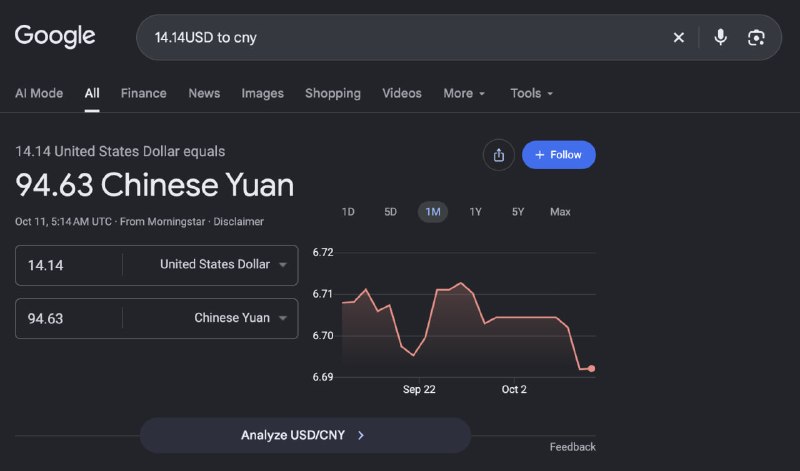Image resolution: width=800 pixels, height=471 pixels.
Task: Click the 94.63 converted amount field
Action: click(69, 318)
